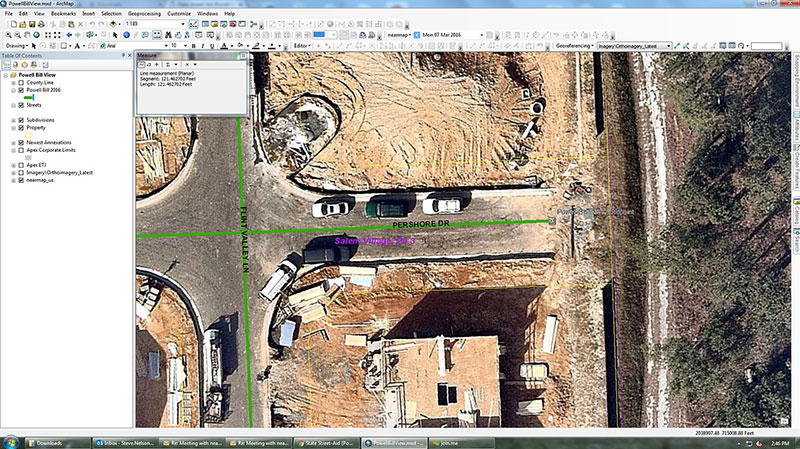Enable the County Line layer

pos(21,82)
